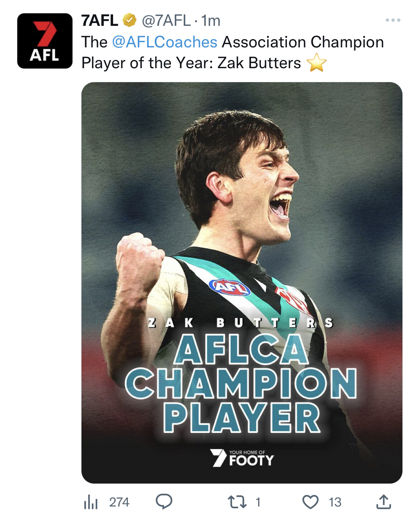The height and width of the screenshot is (523, 420).
Task: Click the gold verified badge
Action: pos(130,20)
